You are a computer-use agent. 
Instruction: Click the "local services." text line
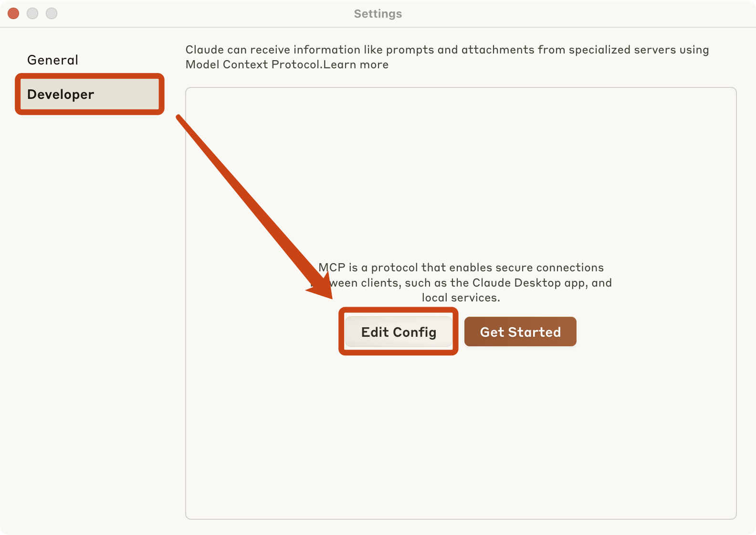[461, 298]
